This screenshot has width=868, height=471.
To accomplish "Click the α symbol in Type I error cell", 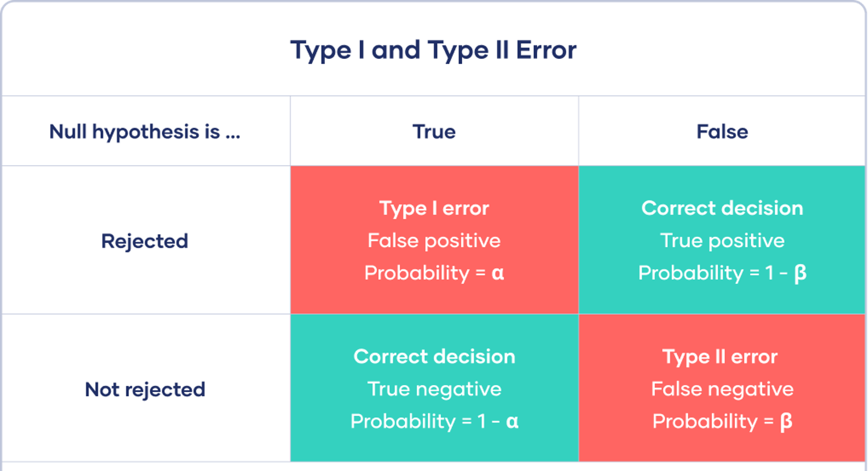I will 498,273.
